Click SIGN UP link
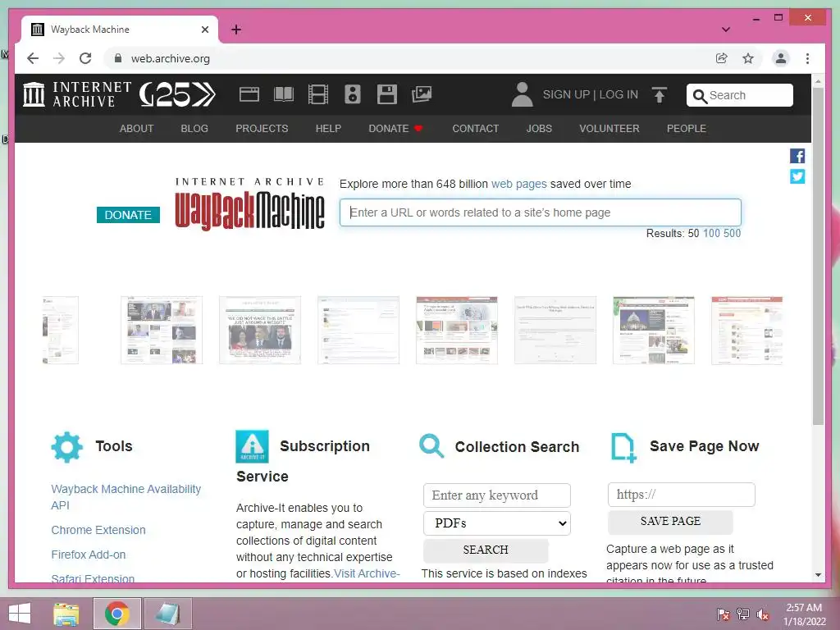The height and width of the screenshot is (630, 840). (x=566, y=95)
